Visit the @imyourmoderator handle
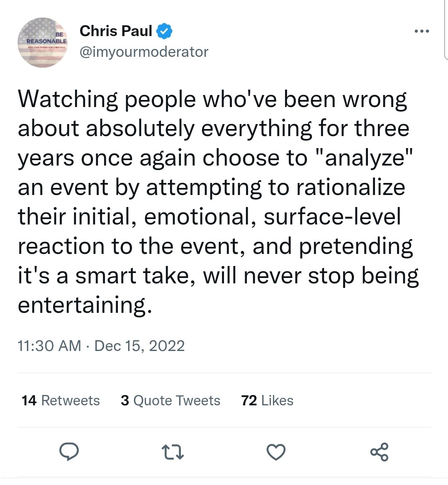Viewport: 448px width, 485px height. pos(144,52)
